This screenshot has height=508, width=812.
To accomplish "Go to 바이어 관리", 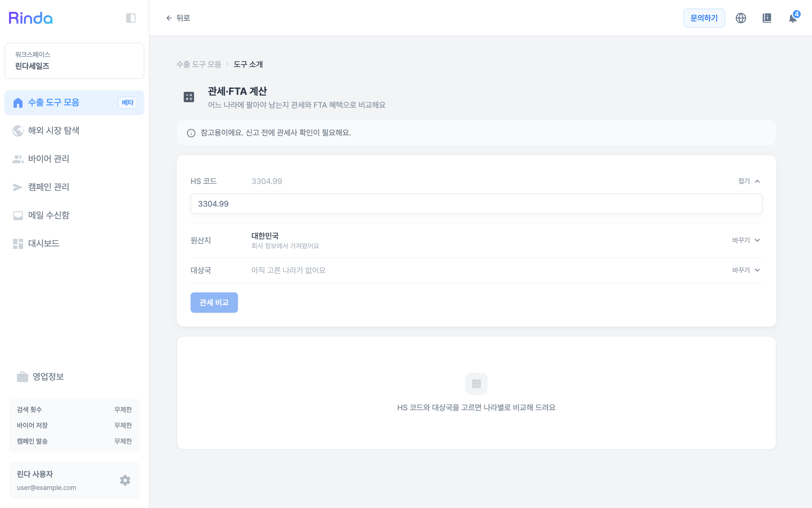I will point(74,159).
